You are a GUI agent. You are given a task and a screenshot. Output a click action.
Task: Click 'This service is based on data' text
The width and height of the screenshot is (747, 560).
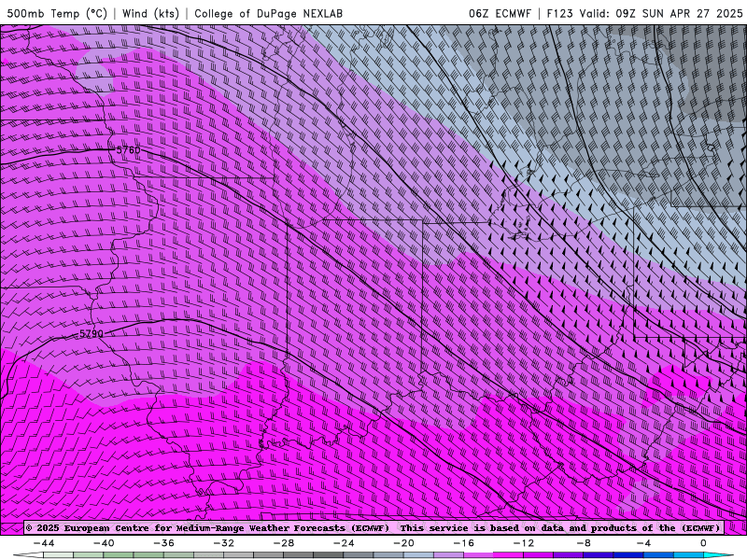point(482,527)
